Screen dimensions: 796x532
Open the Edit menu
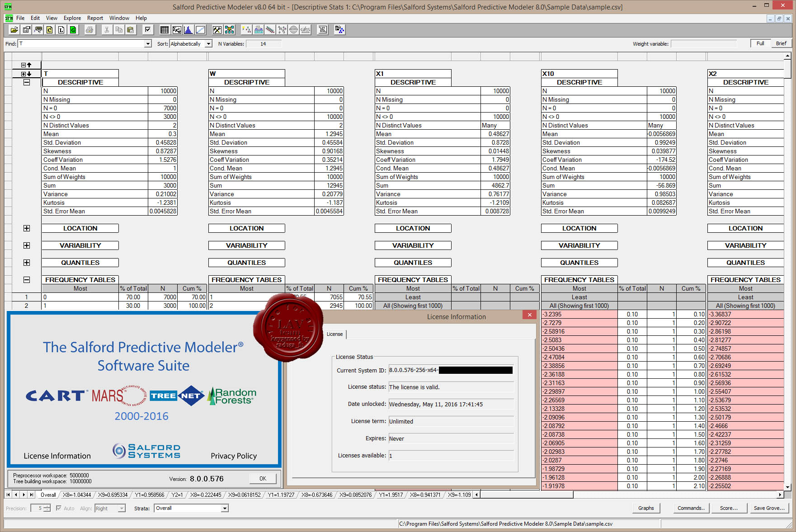(x=35, y=18)
